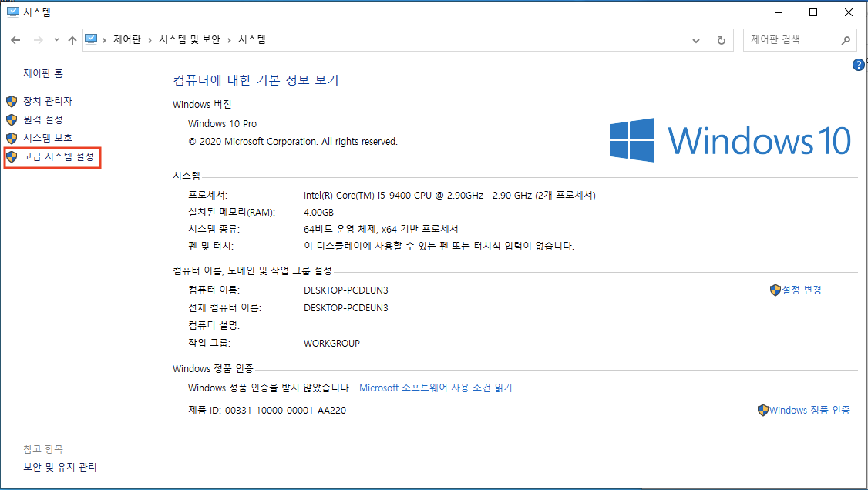Click shield icon next to 설정 변경
Screen dimensions: 868x490
[x=775, y=290]
